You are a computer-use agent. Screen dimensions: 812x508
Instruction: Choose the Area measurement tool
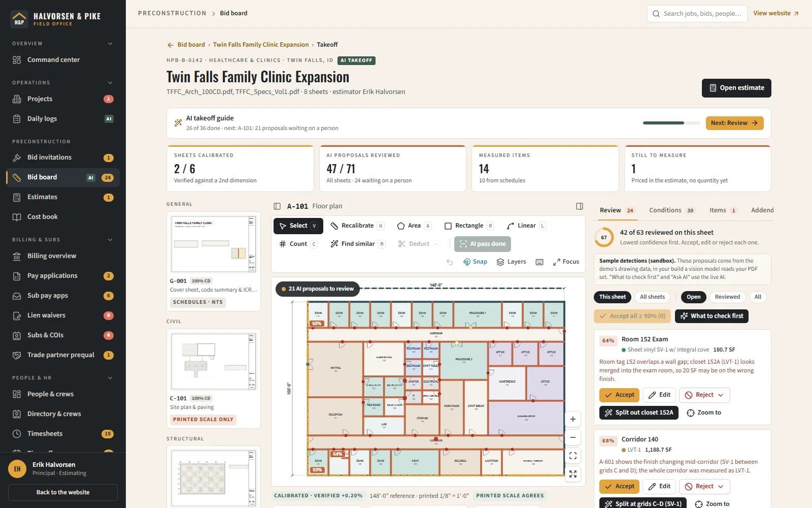[414, 226]
